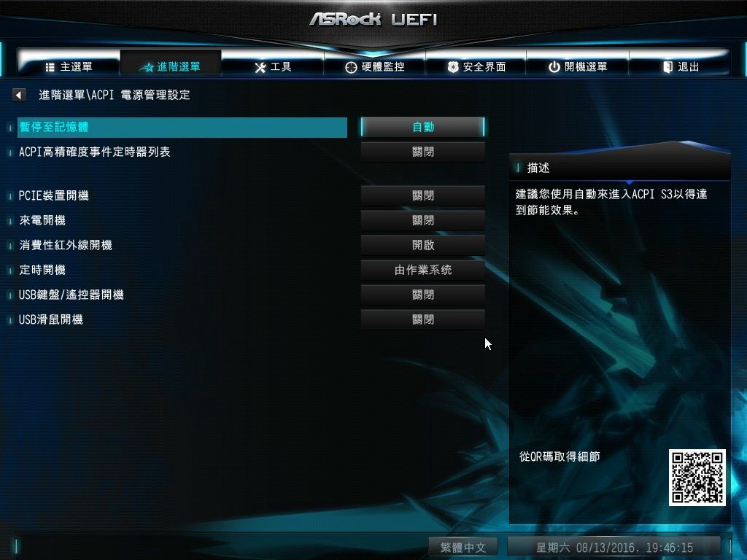Image resolution: width=747 pixels, height=560 pixels.
Task: Select the USB鍵盤/遙控器開機 setting row
Action: click(182, 295)
